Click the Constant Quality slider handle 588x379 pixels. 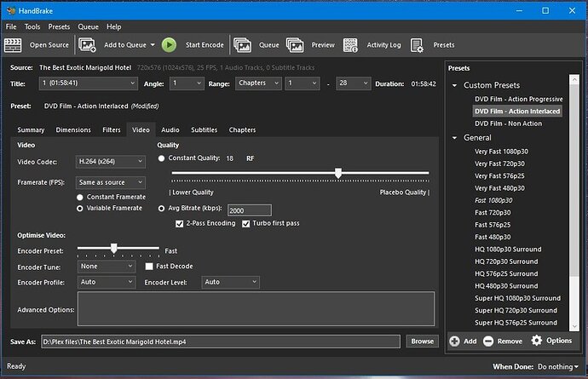click(338, 173)
